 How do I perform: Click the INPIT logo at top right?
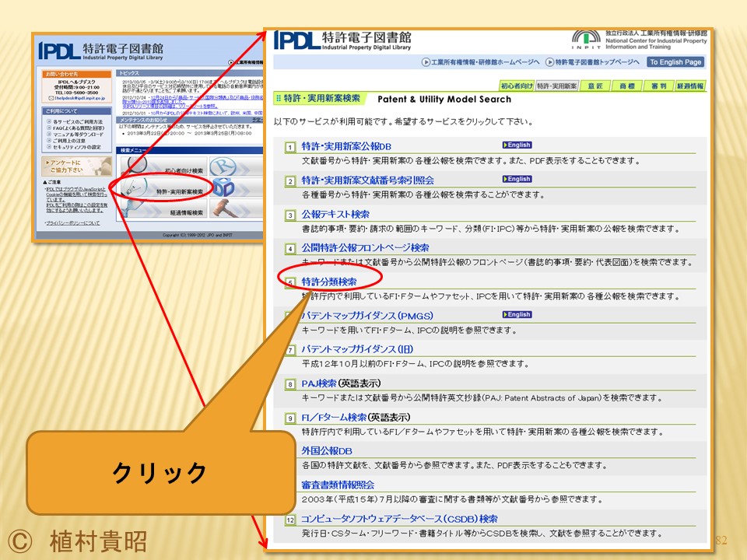(586, 40)
